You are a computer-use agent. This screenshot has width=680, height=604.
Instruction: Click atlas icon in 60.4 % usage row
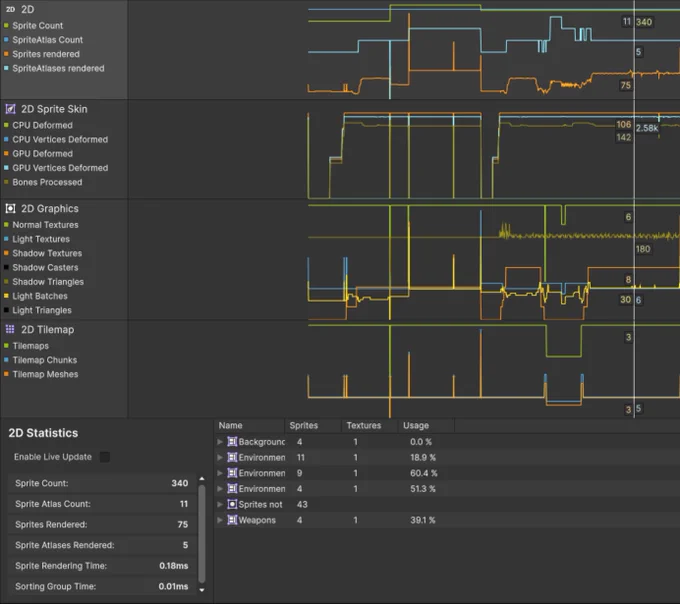point(232,473)
